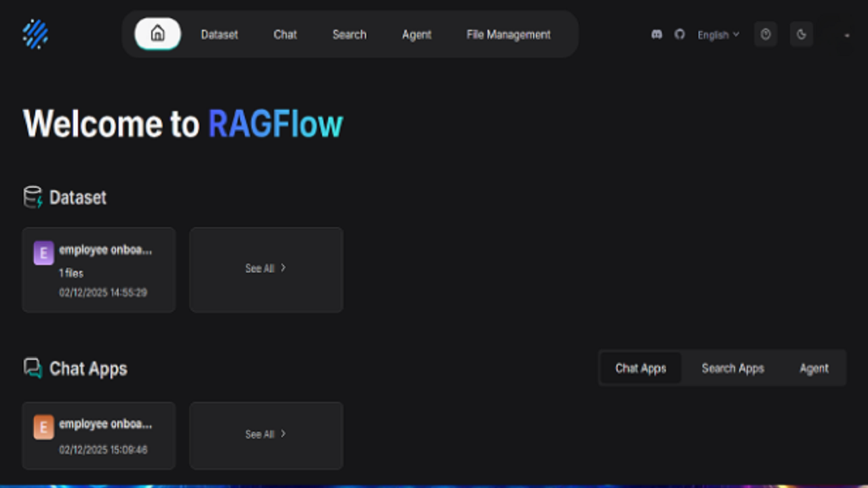Open the Agent navigation tab in top bar
Viewport: 868px width, 488px height.
(x=416, y=35)
